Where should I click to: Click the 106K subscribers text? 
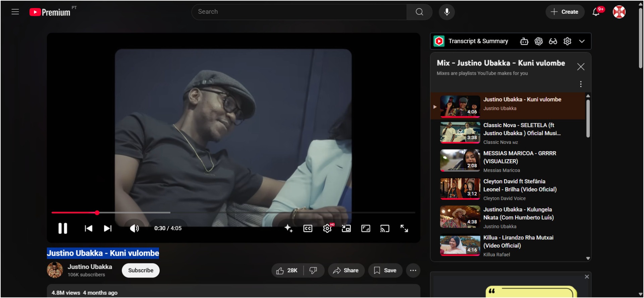[x=86, y=275]
